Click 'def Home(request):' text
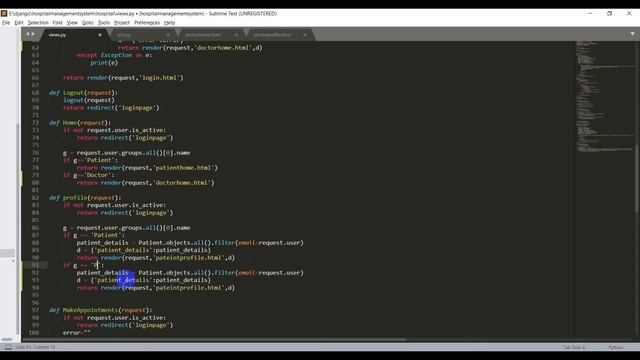This screenshot has height=360, width=640. [x=80, y=122]
